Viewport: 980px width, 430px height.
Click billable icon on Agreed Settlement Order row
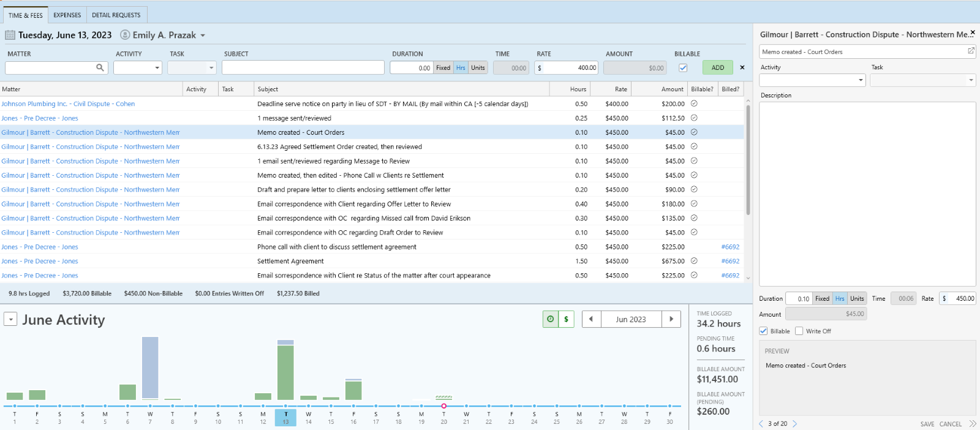click(x=694, y=146)
